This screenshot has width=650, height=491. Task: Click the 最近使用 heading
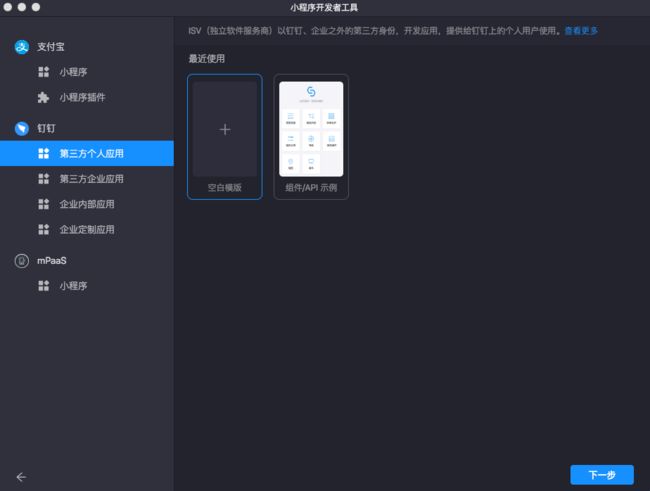click(207, 59)
